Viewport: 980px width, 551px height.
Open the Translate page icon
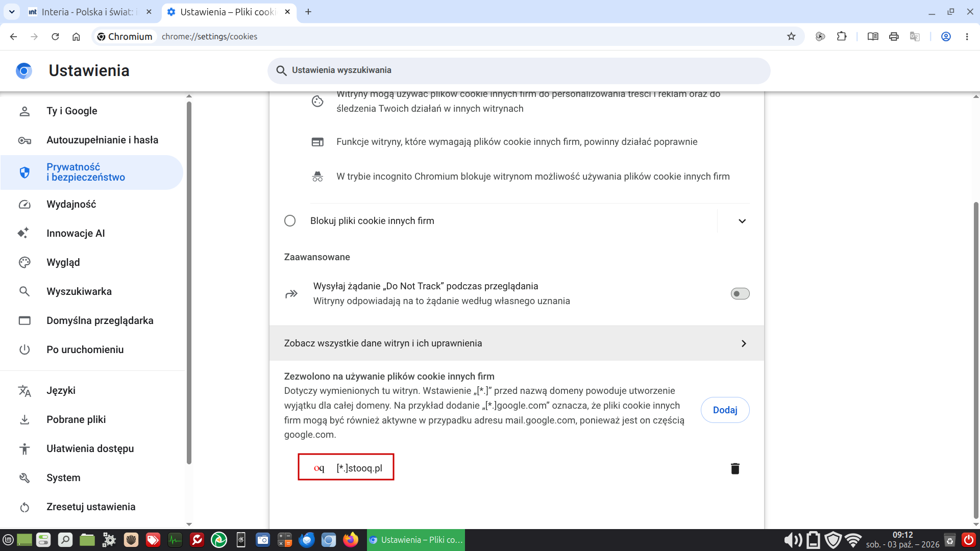point(915,36)
